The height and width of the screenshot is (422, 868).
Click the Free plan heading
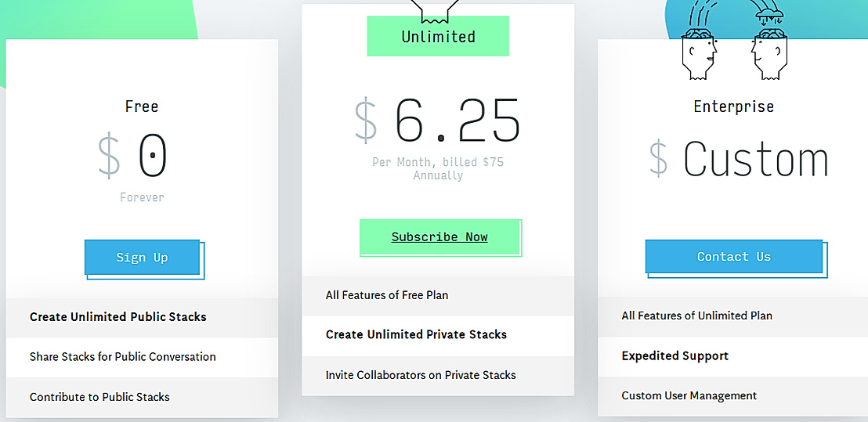click(142, 106)
